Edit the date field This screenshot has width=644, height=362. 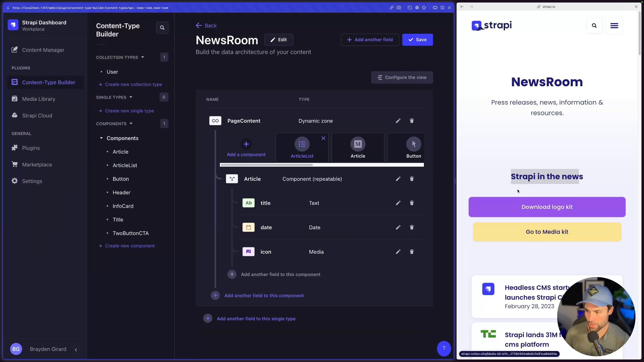(398, 228)
